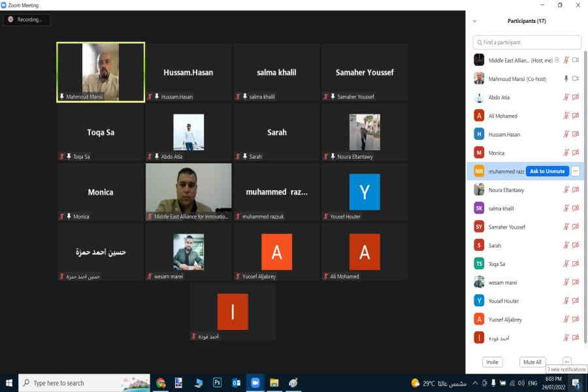Screen dimensions: 588x392
Task: Click the disabled camera icon for Monica
Action: coord(576,153)
